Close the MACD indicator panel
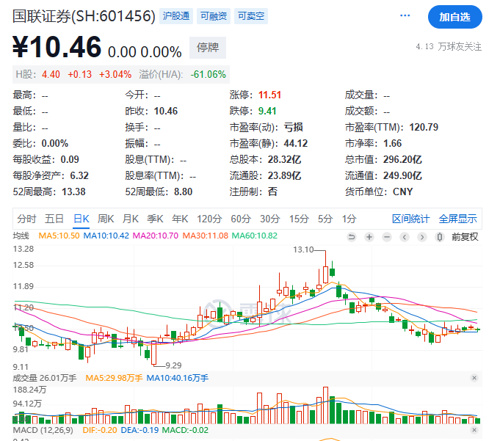Viewport: 500px width, 441px height. (474, 430)
